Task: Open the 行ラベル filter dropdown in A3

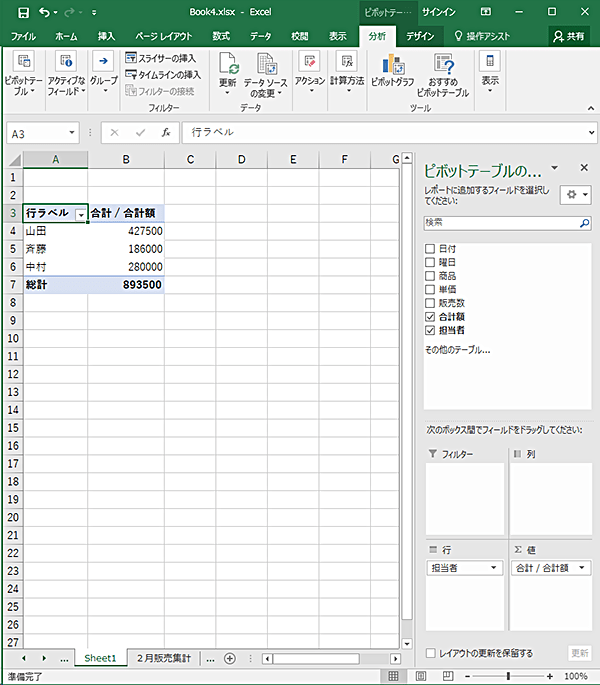Action: click(x=81, y=214)
